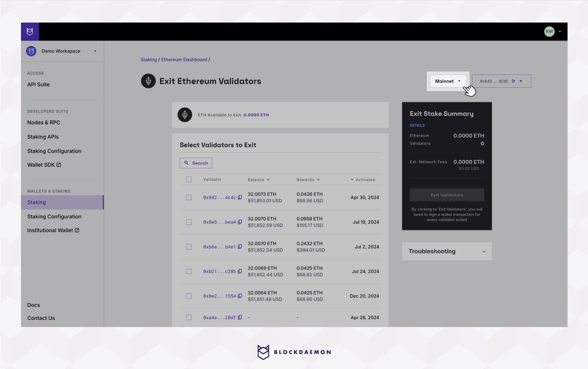Open validator 0x842...4c4c address link
588x369 pixels.
point(219,197)
